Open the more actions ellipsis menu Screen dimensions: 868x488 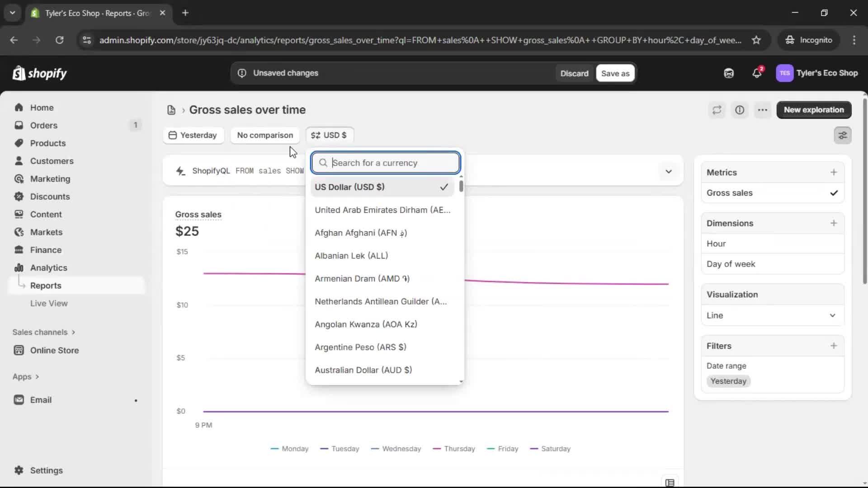click(763, 110)
